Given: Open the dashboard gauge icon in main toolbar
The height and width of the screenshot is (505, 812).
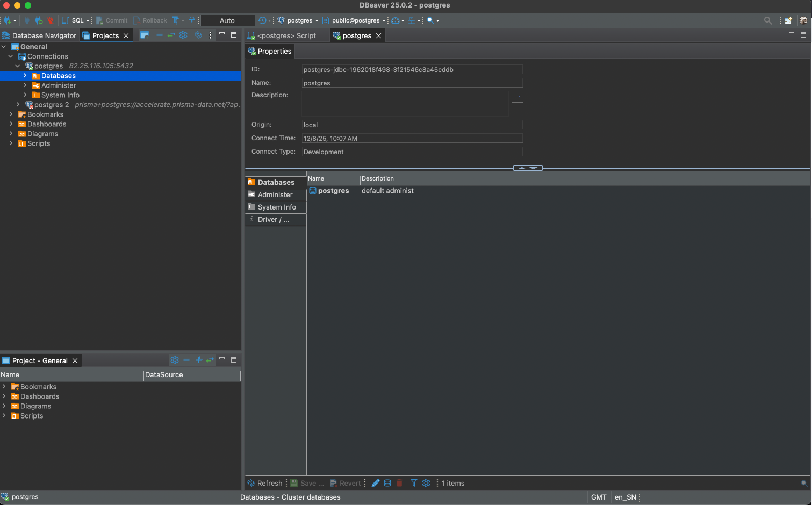Looking at the screenshot, I should click(x=396, y=20).
